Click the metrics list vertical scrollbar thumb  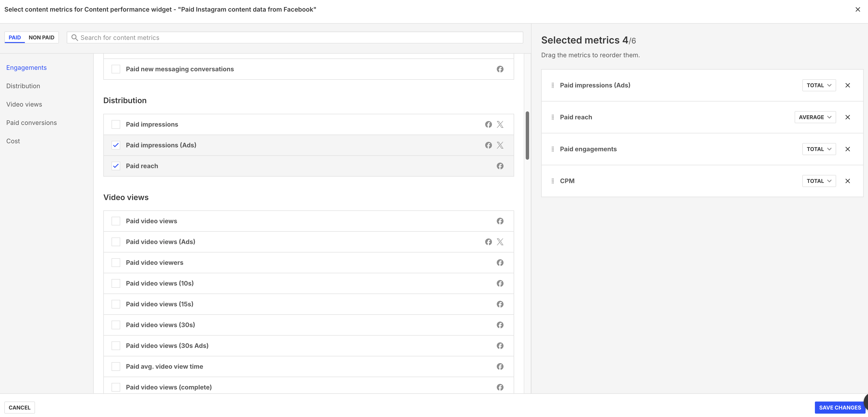527,135
